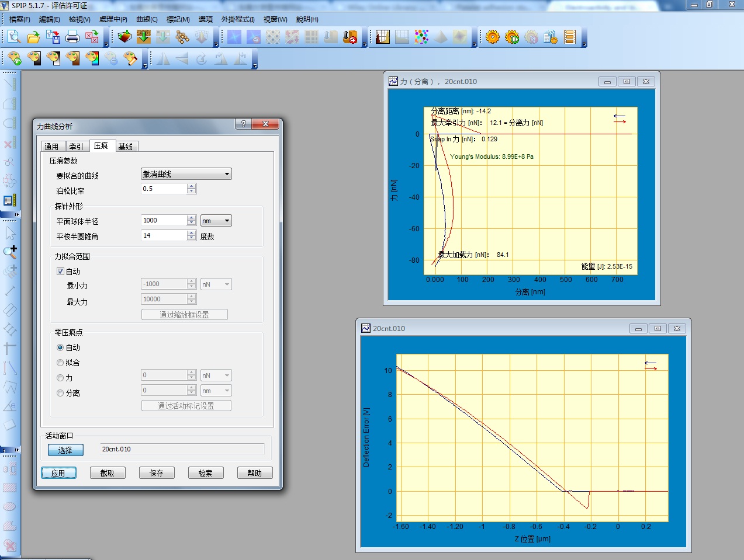
Task: Decrease 平核半圆锥角 with the down spinner
Action: coord(192,238)
